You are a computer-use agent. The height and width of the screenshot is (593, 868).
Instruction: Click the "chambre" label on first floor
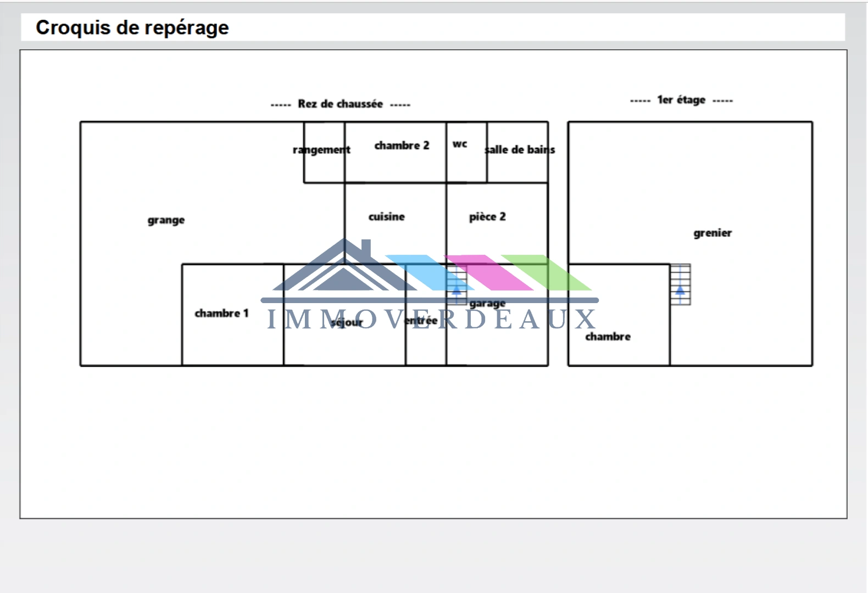[x=608, y=337]
